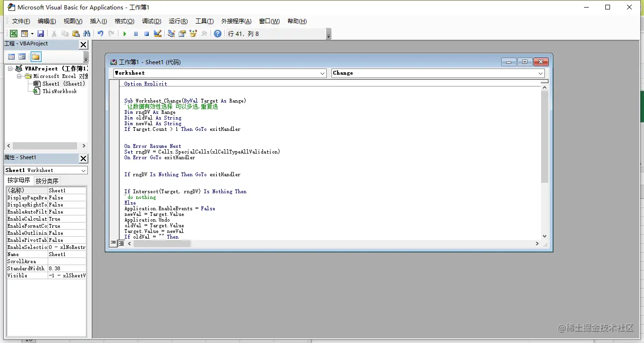Maximize the Sheet1 (代码) code window
Screen dimensions: 644x343
(x=525, y=62)
